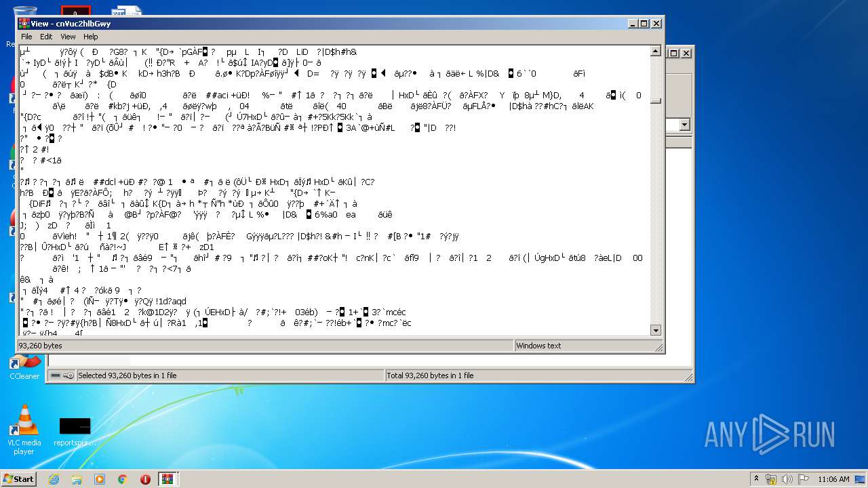Select the Recycle Bin desktop icon

coord(24,26)
